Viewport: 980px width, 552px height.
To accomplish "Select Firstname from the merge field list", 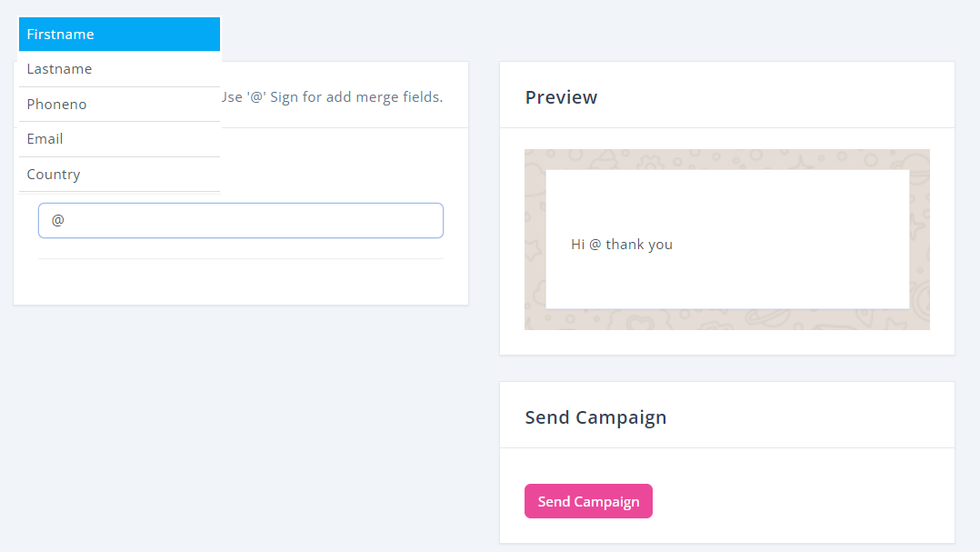I will (119, 35).
